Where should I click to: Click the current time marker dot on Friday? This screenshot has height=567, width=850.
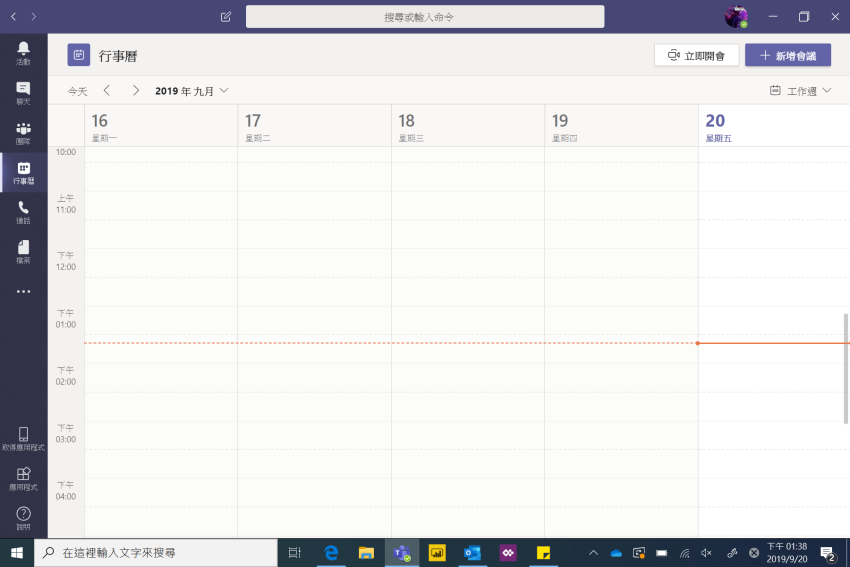pyautogui.click(x=698, y=343)
